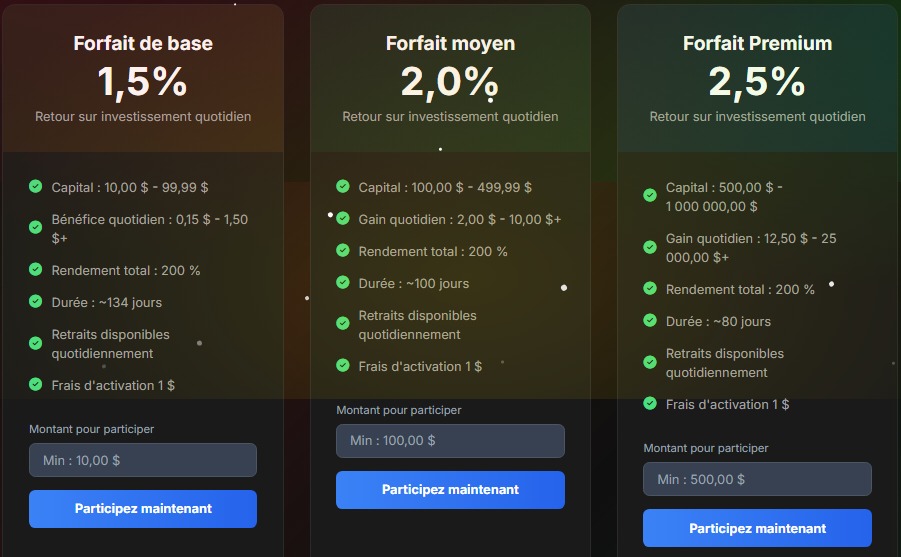
Task: Select the Min : 500,00 $ input field
Action: (757, 479)
